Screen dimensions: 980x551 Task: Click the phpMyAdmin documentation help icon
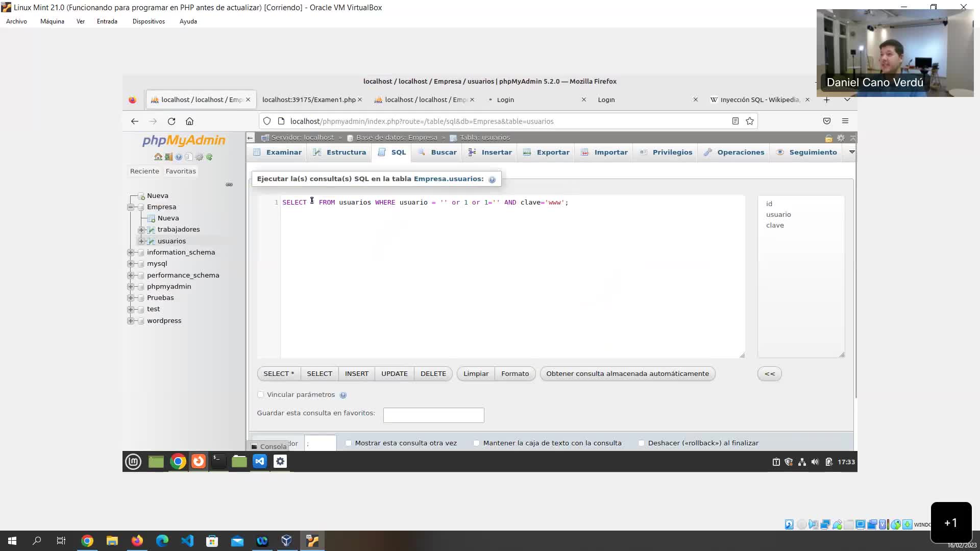click(x=179, y=157)
